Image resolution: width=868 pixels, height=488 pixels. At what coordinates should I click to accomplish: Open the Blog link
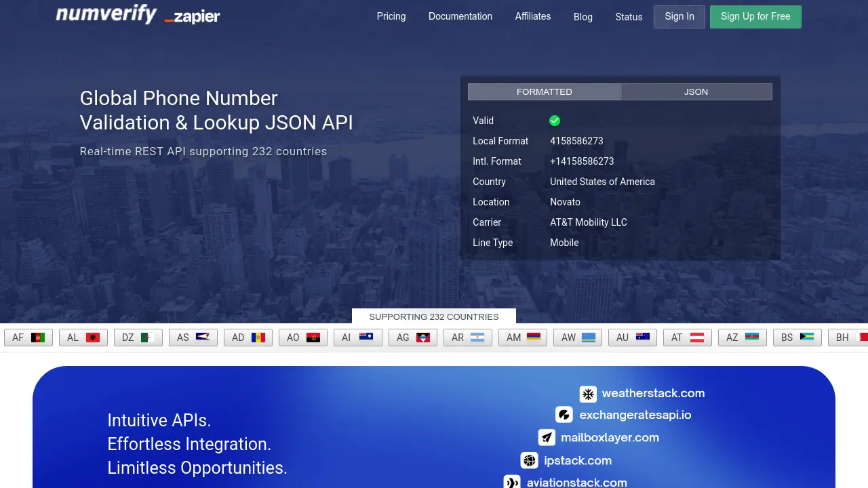(583, 17)
